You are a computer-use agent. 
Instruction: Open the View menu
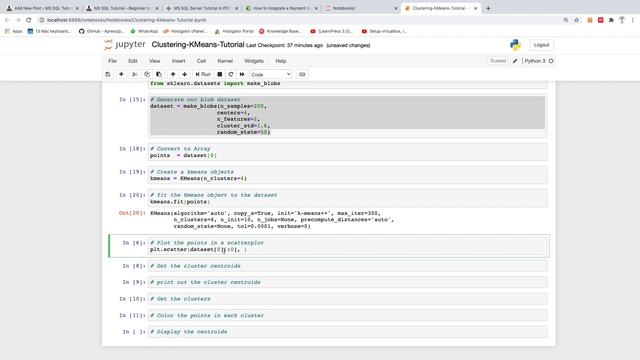[x=154, y=61]
